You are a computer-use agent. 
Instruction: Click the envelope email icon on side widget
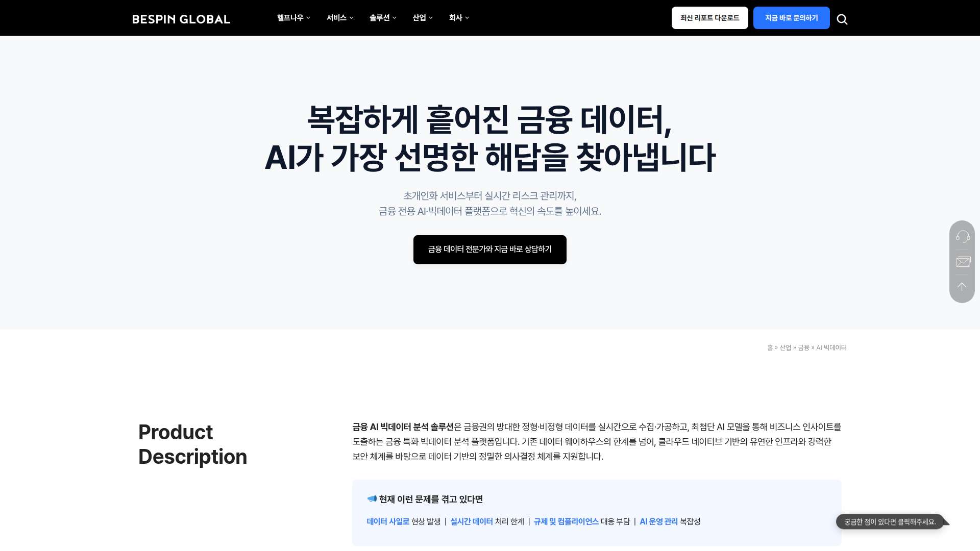pos(963,262)
